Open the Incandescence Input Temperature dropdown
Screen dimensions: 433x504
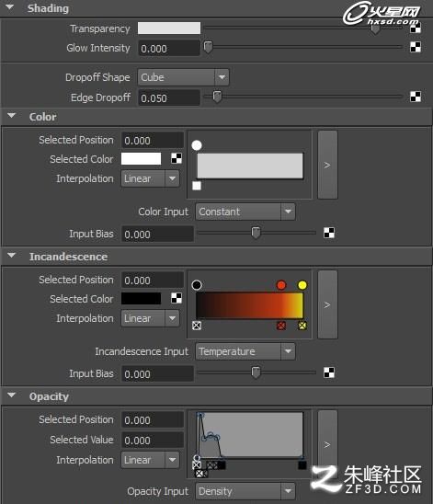[245, 351]
